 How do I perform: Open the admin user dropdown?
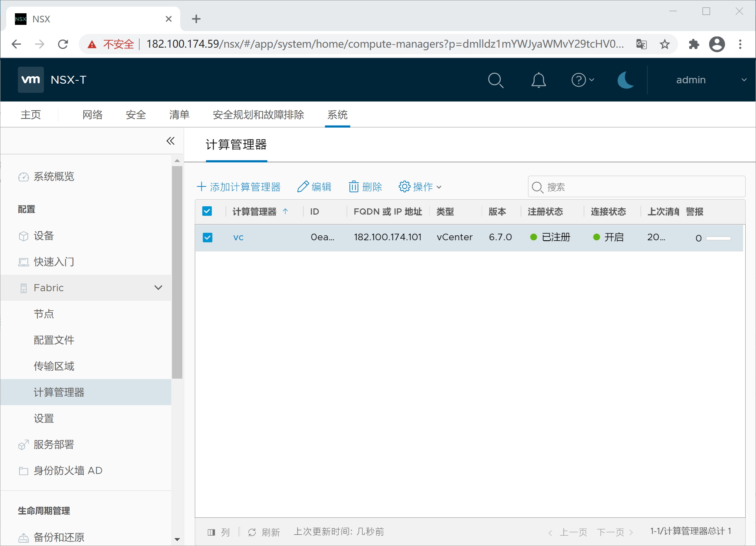point(711,80)
